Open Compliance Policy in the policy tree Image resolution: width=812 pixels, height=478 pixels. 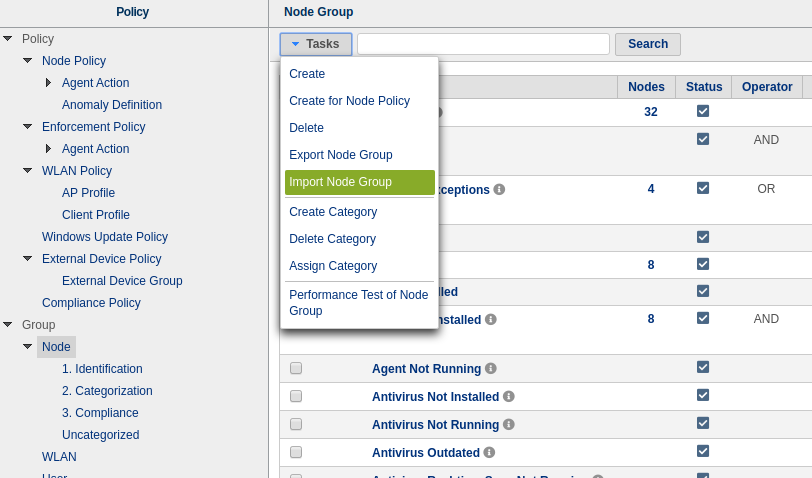coord(91,303)
